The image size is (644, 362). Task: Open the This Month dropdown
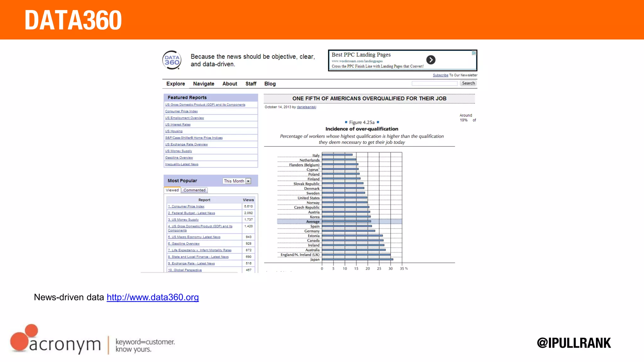pos(234,181)
